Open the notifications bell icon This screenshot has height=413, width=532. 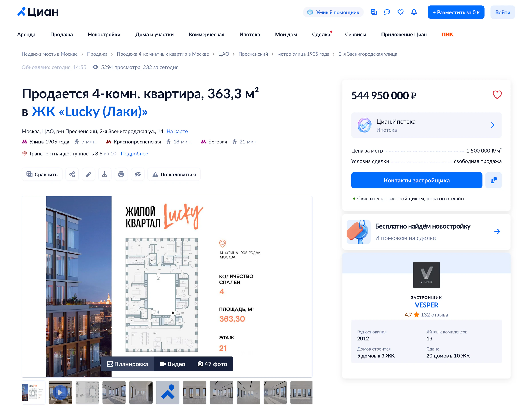point(414,12)
